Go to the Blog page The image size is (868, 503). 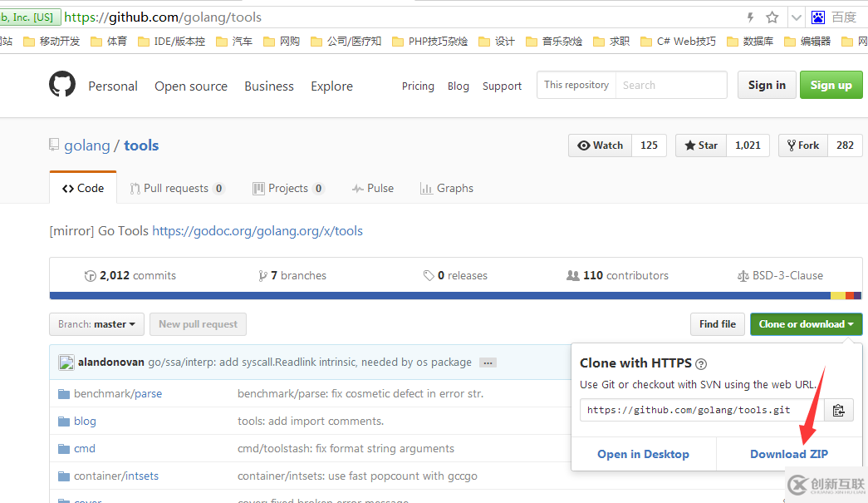459,86
